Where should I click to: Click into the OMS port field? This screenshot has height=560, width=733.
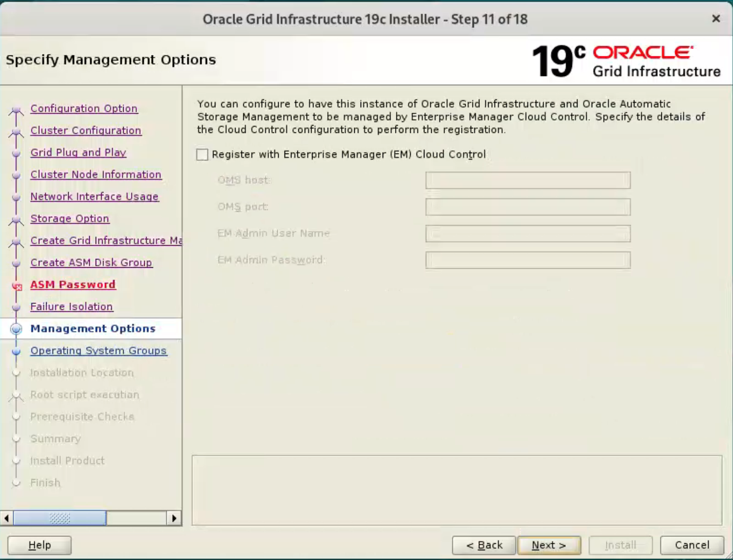pyautogui.click(x=528, y=207)
